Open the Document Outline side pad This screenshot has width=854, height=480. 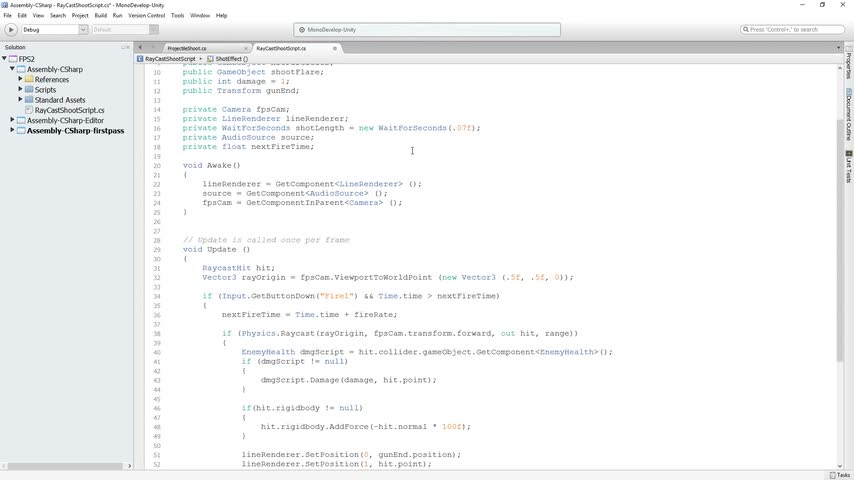(849, 116)
